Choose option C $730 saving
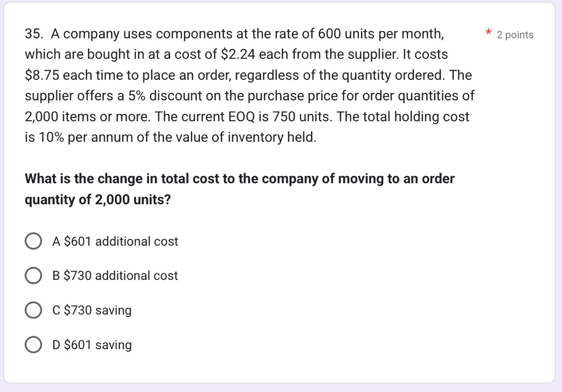The height and width of the screenshot is (392, 562). pos(91,310)
